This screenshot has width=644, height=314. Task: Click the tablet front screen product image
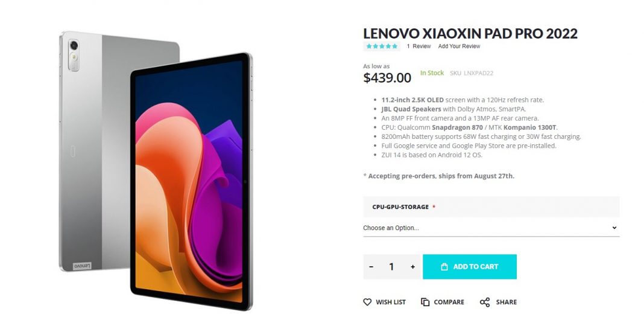click(191, 181)
